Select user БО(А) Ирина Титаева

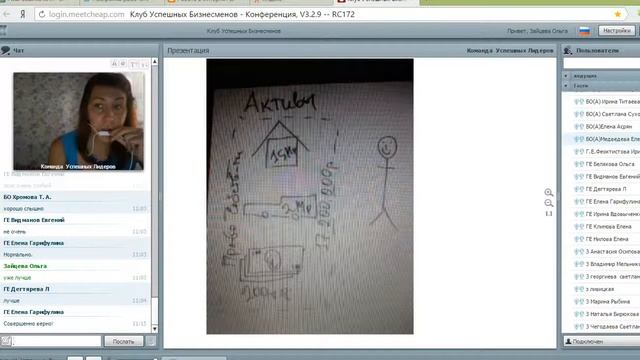click(613, 101)
